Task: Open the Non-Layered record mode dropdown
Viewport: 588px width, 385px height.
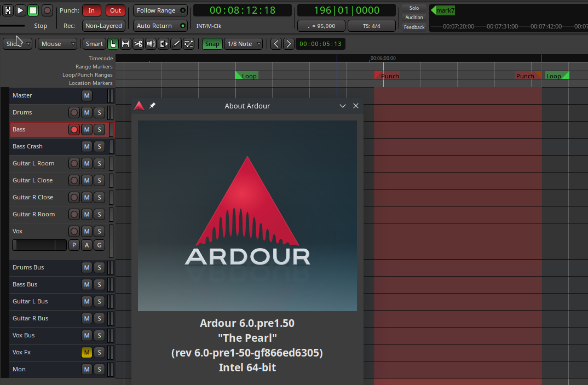Action: tap(104, 26)
